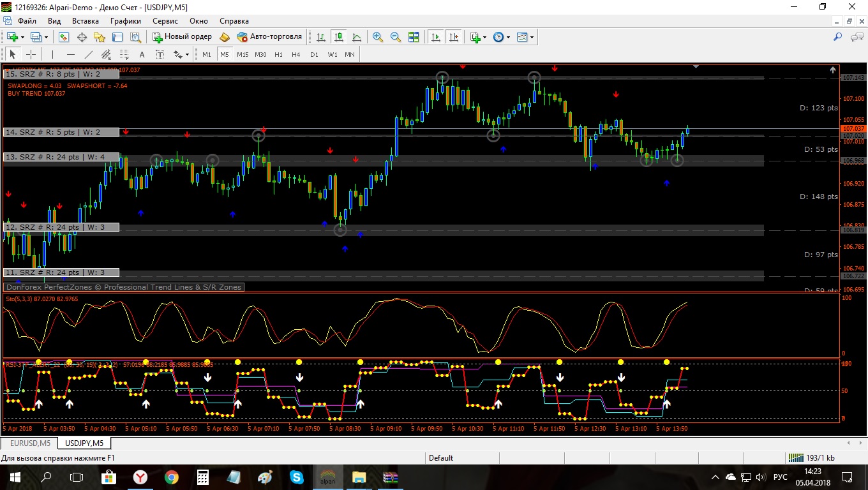The height and width of the screenshot is (490, 868).
Task: Open the Alpari app on taskbar
Action: (328, 477)
